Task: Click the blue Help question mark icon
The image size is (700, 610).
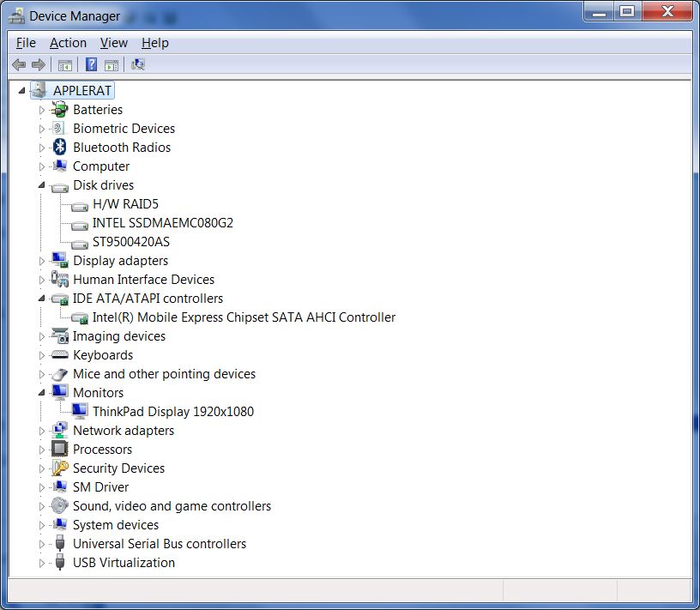Action: (91, 64)
